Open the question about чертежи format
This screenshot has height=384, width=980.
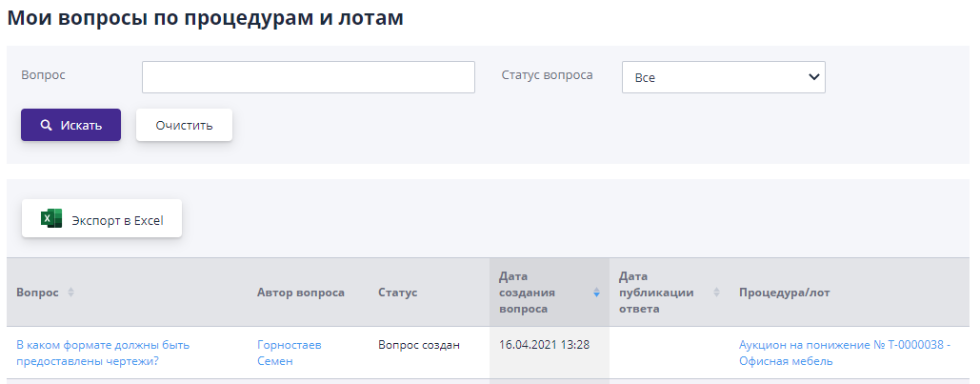pyautogui.click(x=103, y=353)
